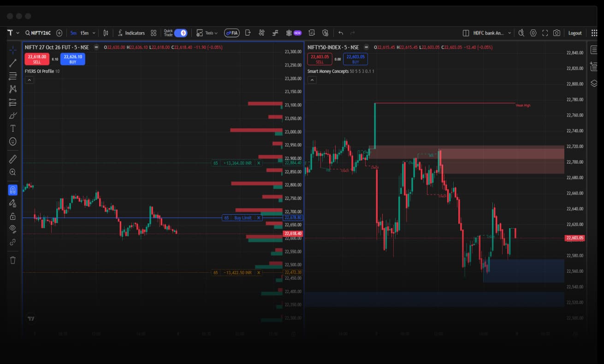Viewport: 604px width, 364px height.
Task: Toggle the Quick Trade switch
Action: tap(181, 33)
